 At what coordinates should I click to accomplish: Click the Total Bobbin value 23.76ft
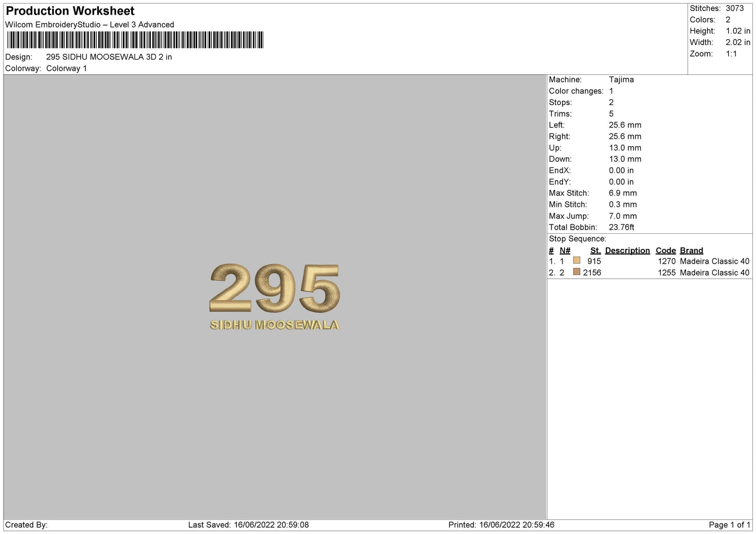[x=622, y=228]
